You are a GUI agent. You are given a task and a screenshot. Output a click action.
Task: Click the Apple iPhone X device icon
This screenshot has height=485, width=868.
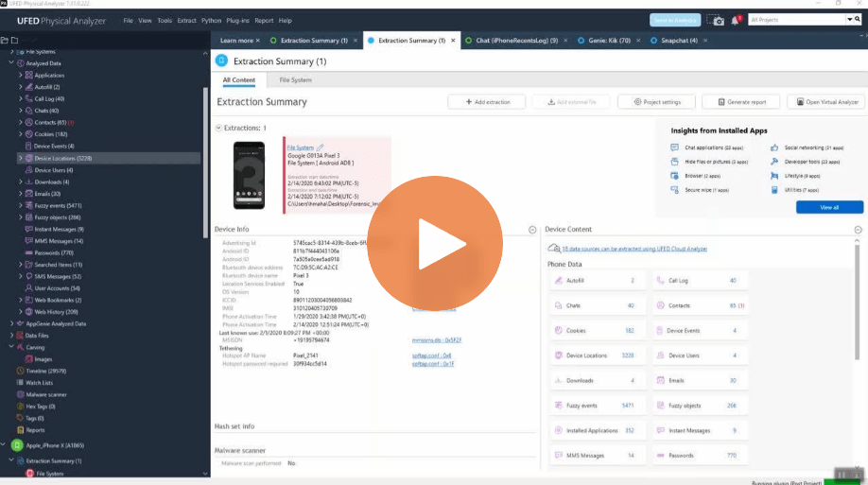click(17, 445)
